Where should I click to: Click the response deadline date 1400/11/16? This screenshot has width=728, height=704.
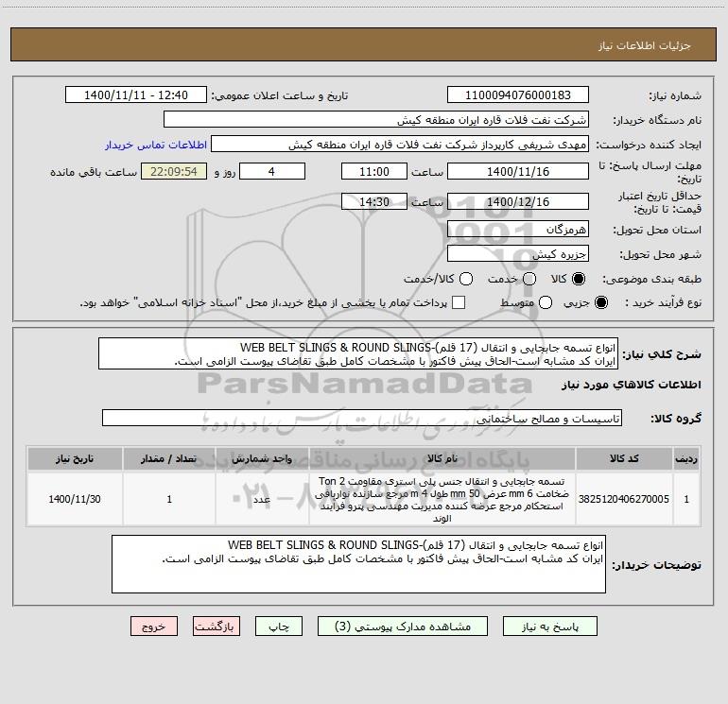tap(518, 171)
